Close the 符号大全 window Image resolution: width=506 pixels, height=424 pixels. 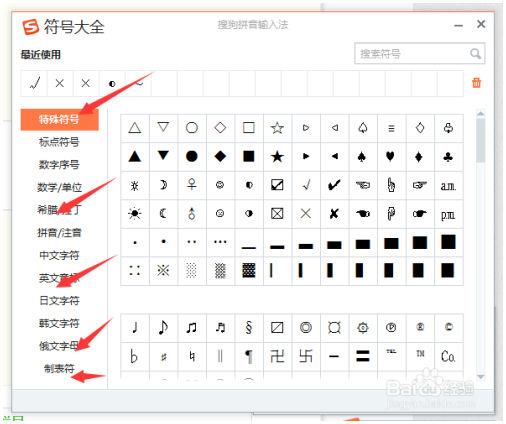click(x=481, y=24)
